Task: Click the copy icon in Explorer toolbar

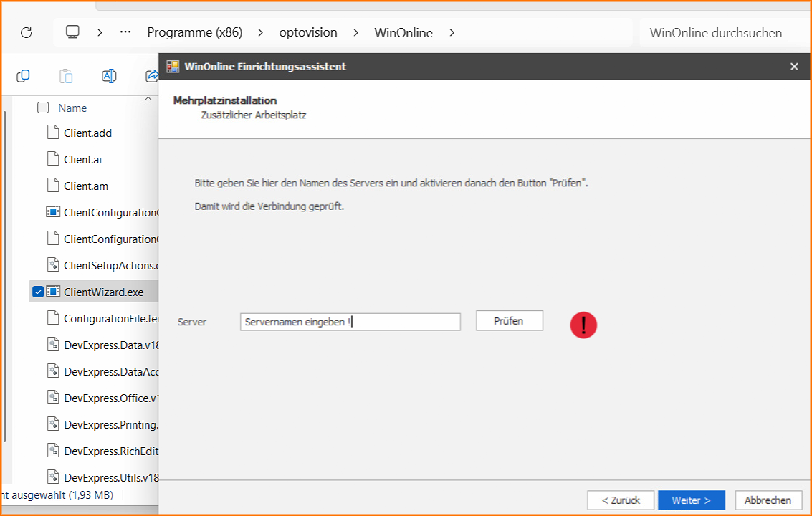Action: click(x=23, y=76)
